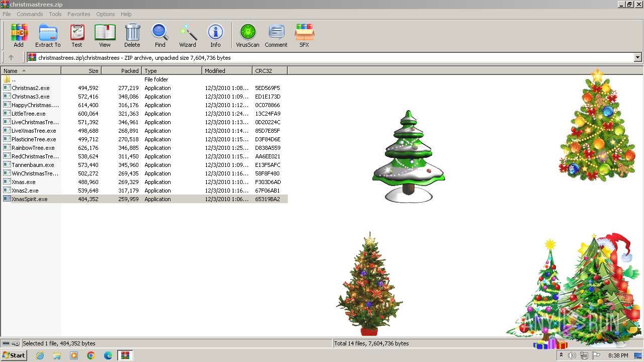Sort by the CRC32 column header
This screenshot has height=362, width=644.
tap(270, 71)
